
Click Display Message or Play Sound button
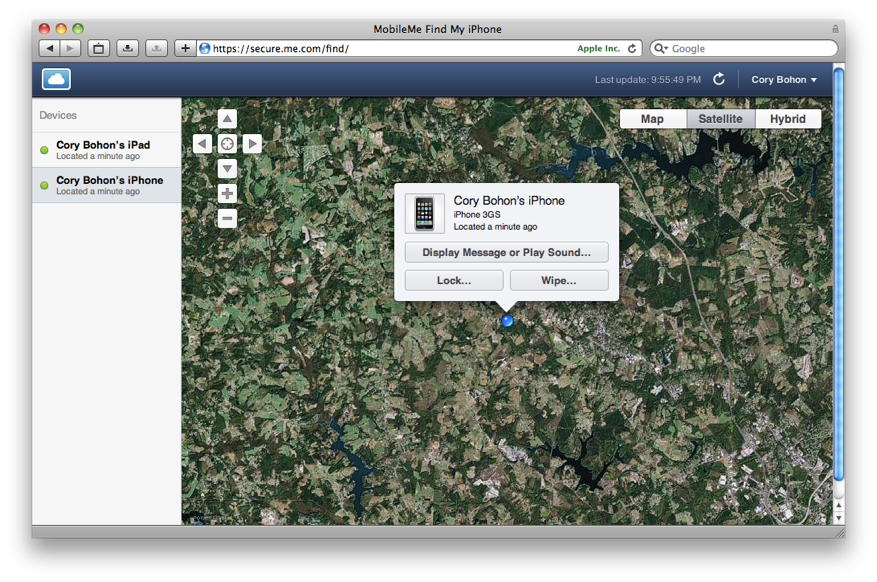[x=507, y=252]
